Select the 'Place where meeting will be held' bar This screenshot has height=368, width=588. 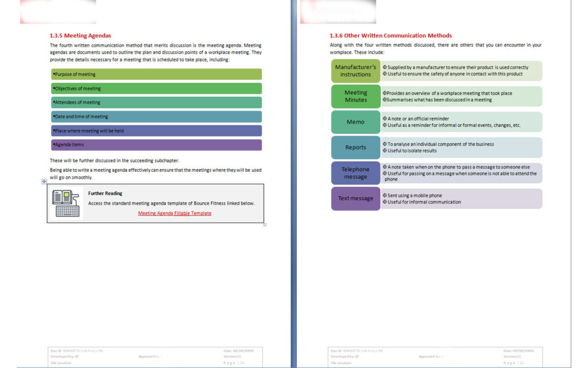tap(156, 131)
